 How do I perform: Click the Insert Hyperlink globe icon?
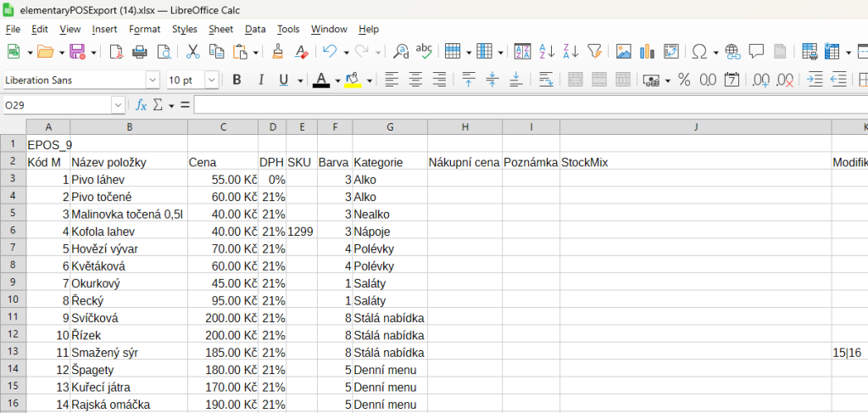[732, 52]
